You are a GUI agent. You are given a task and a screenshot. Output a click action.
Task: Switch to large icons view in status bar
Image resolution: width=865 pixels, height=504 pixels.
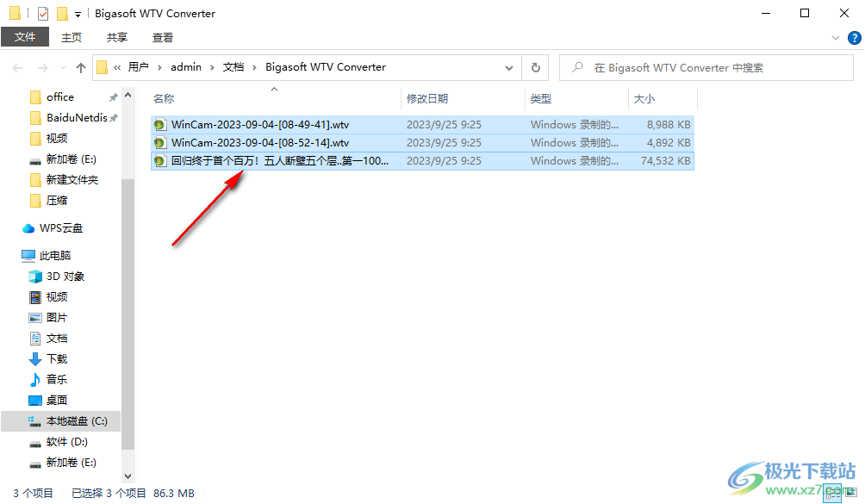850,493
